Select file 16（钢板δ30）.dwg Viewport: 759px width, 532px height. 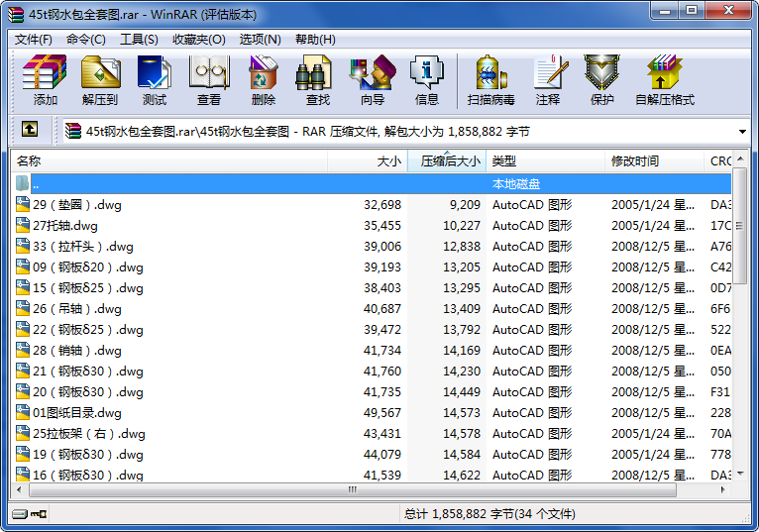[x=372, y=475]
